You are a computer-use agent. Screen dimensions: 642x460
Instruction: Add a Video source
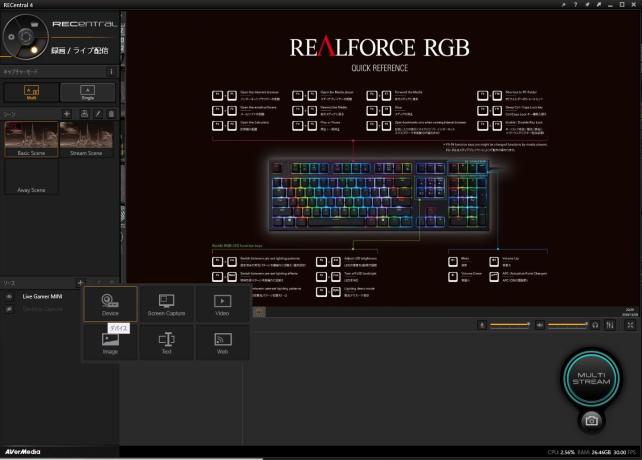[x=223, y=303]
